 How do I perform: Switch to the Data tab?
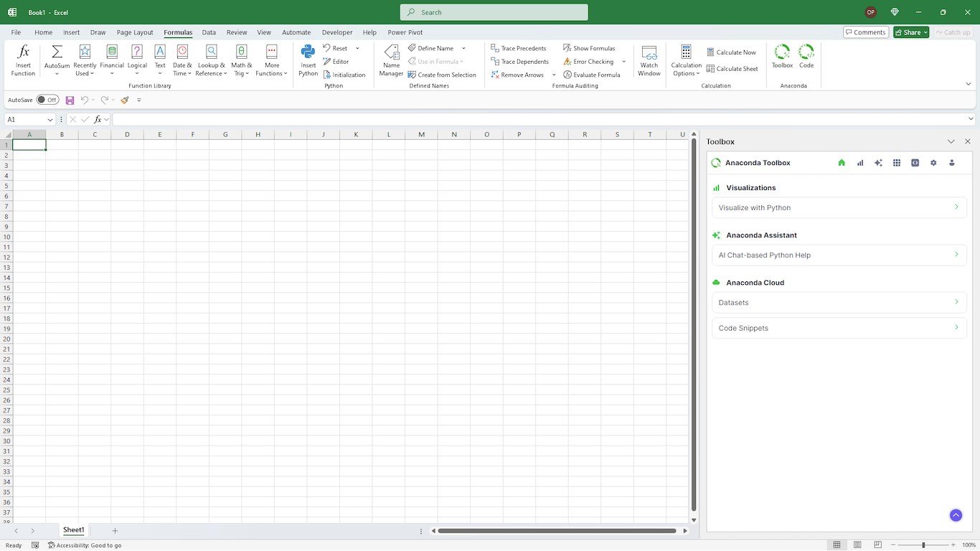209,32
